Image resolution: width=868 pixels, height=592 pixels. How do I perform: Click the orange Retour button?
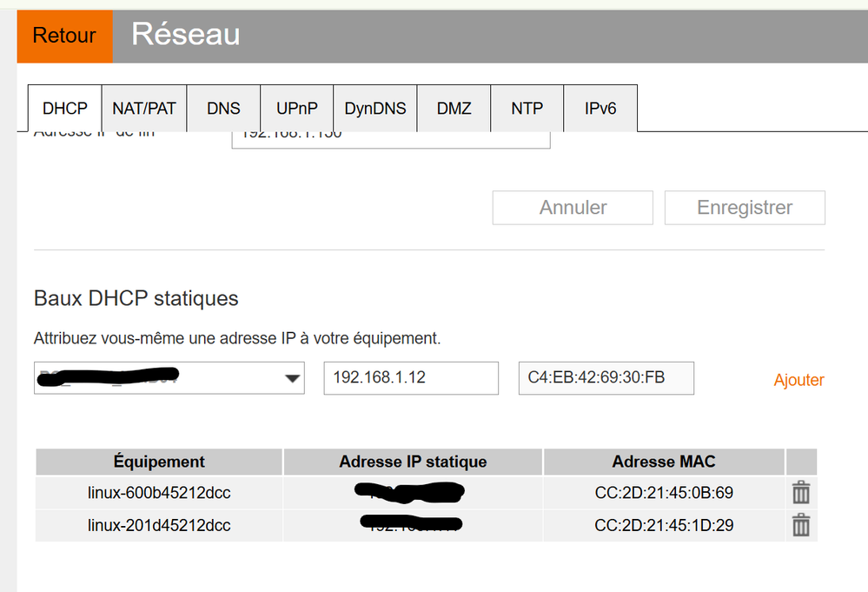64,37
